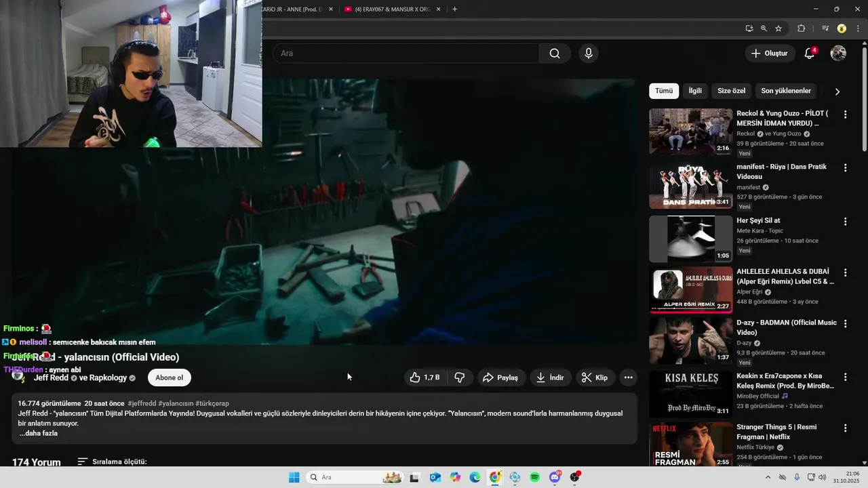Bookmark this page with the star icon

click(778, 28)
